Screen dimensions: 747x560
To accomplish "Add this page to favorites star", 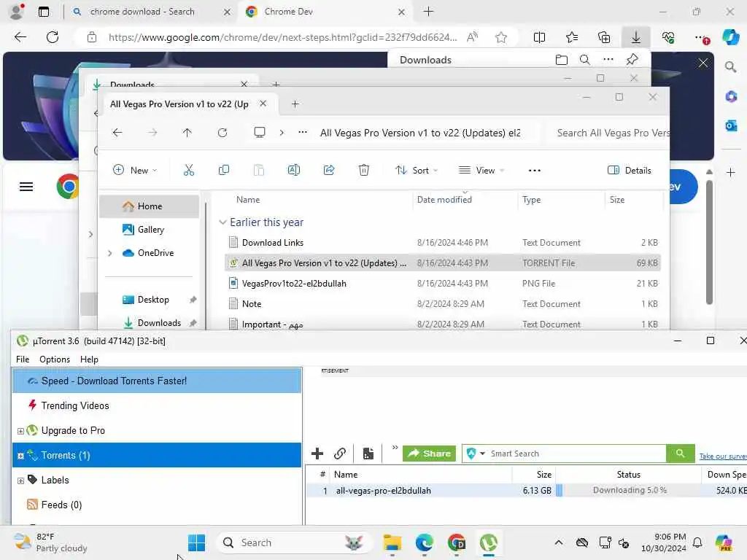I will pos(500,37).
